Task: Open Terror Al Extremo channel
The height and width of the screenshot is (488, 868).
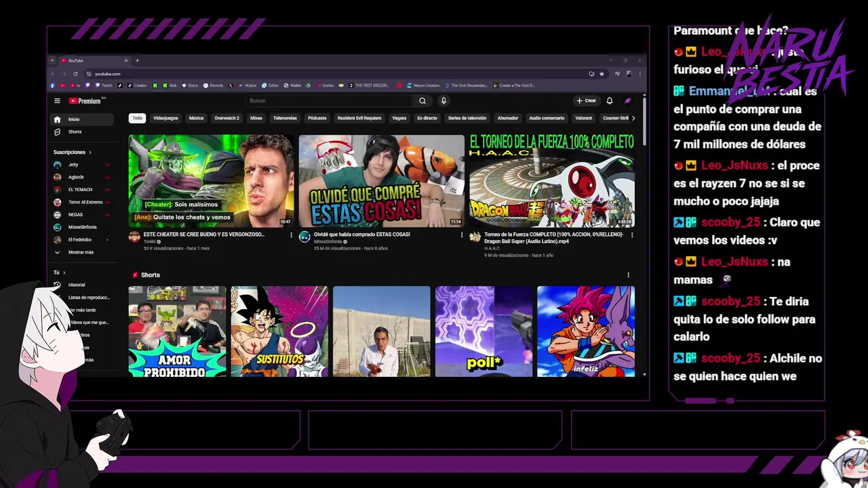Action: 82,202
